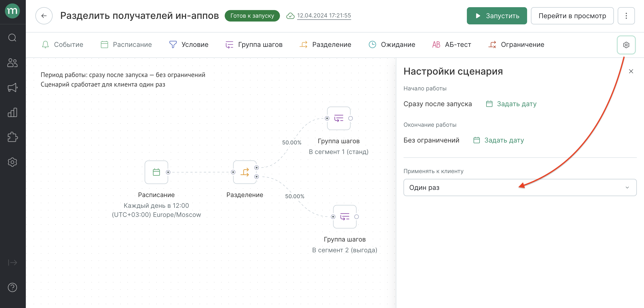
Task: Add an Ожидание block from toolbar
Action: (x=392, y=44)
